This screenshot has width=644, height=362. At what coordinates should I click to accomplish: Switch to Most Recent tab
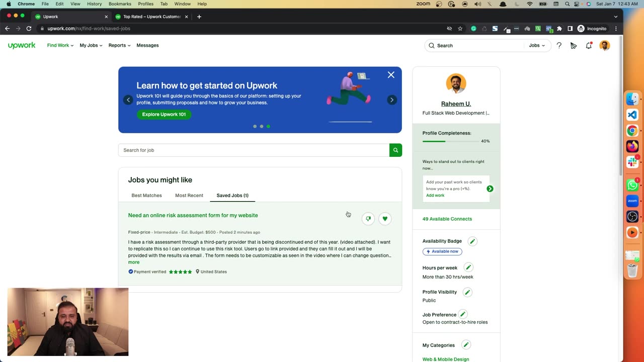click(x=189, y=195)
